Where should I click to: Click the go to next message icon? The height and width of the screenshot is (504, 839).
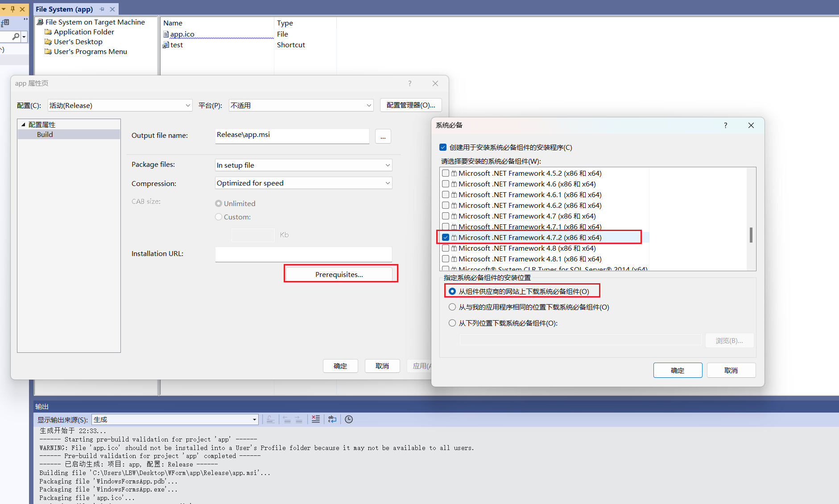(299, 419)
